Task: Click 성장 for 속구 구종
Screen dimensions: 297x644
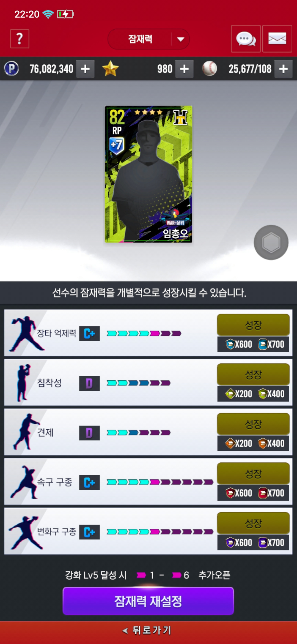Action: [253, 474]
